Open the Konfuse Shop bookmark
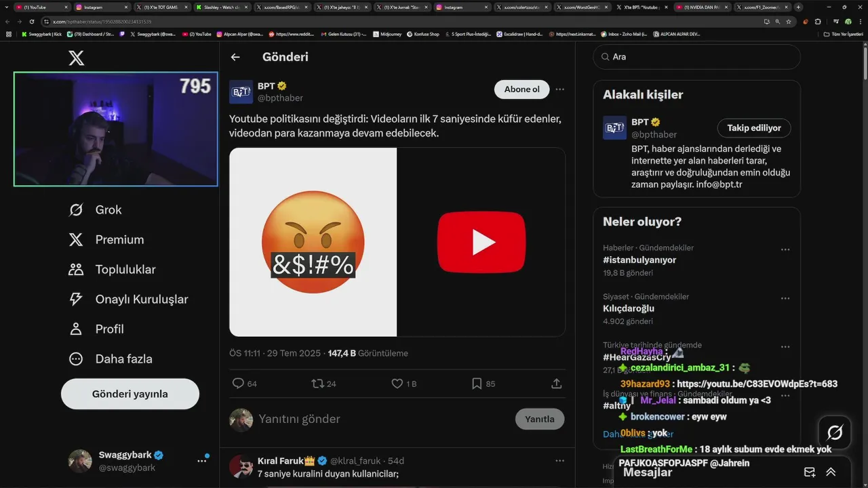The height and width of the screenshot is (488, 868). click(x=422, y=34)
